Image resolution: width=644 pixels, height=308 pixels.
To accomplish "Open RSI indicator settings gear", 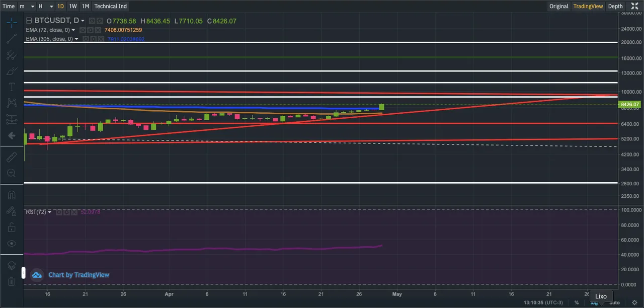I will click(66, 212).
